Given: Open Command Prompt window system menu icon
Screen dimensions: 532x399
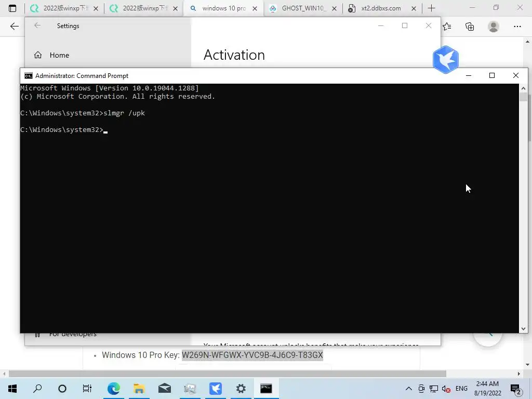Looking at the screenshot, I should (29, 76).
